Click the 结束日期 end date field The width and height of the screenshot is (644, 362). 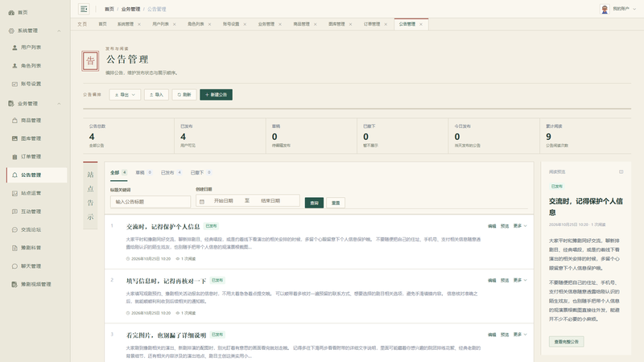pyautogui.click(x=270, y=200)
